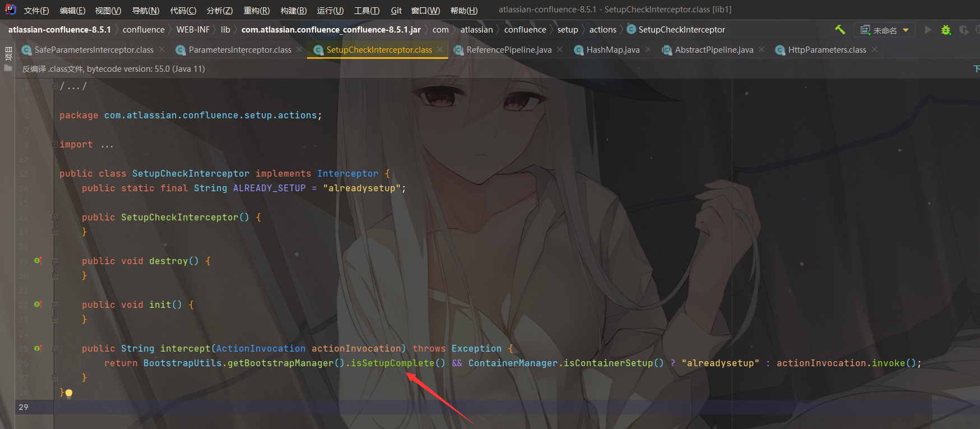980x429 pixels.
Task: Run the current configuration with play icon
Action: (928, 30)
